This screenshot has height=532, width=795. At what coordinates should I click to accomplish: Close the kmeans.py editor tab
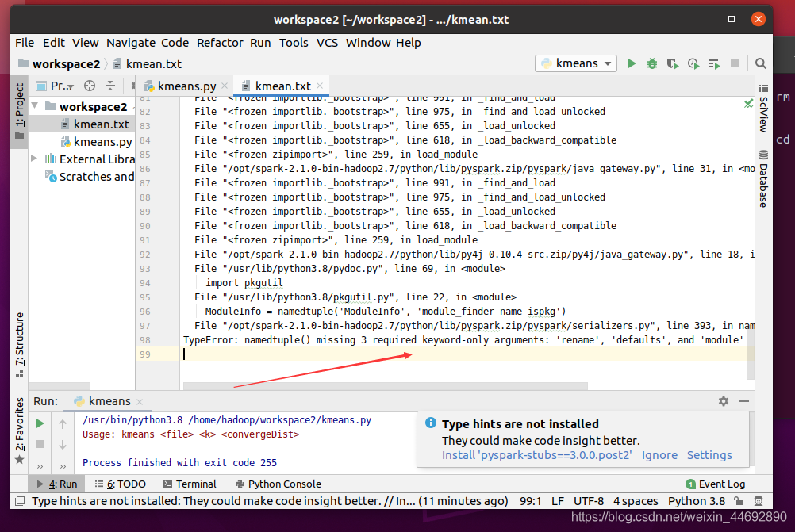225,86
